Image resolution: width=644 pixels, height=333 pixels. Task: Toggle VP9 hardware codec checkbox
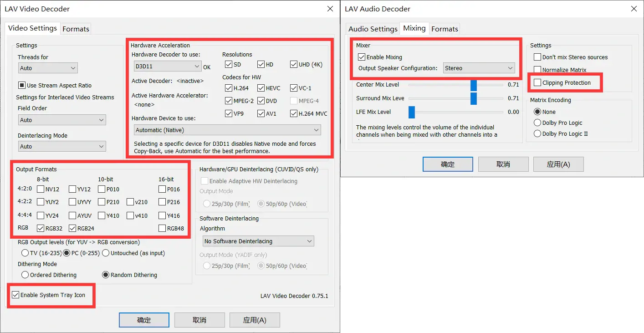coord(228,113)
